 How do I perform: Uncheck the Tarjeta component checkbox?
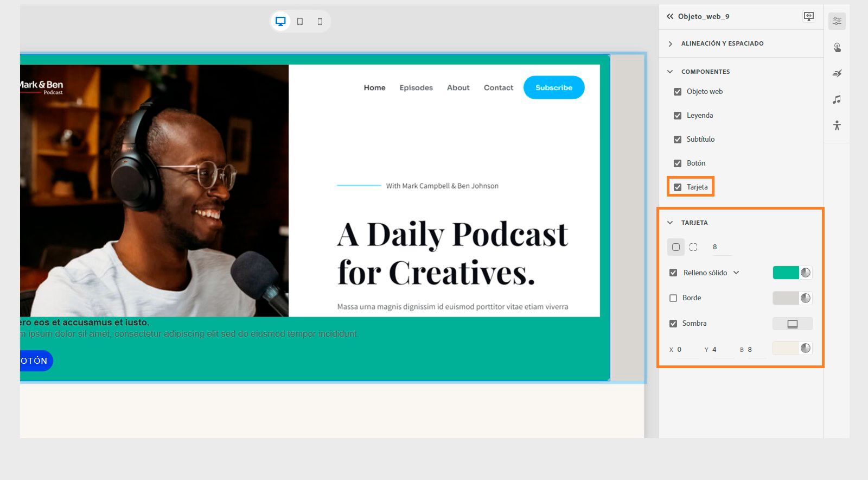(x=678, y=187)
